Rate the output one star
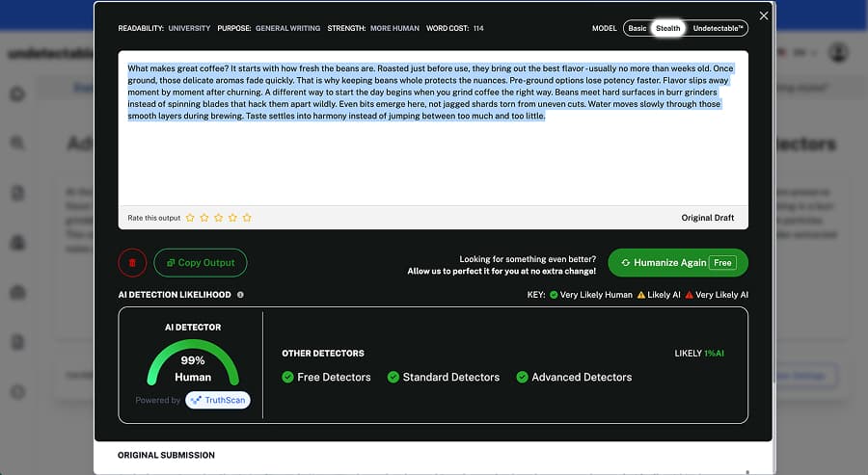Viewport: 868px width, 475px height. point(190,218)
